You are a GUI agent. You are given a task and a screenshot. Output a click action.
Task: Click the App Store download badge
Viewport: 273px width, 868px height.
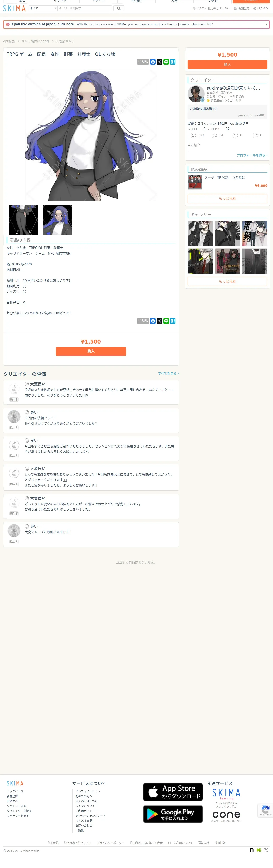173,792
